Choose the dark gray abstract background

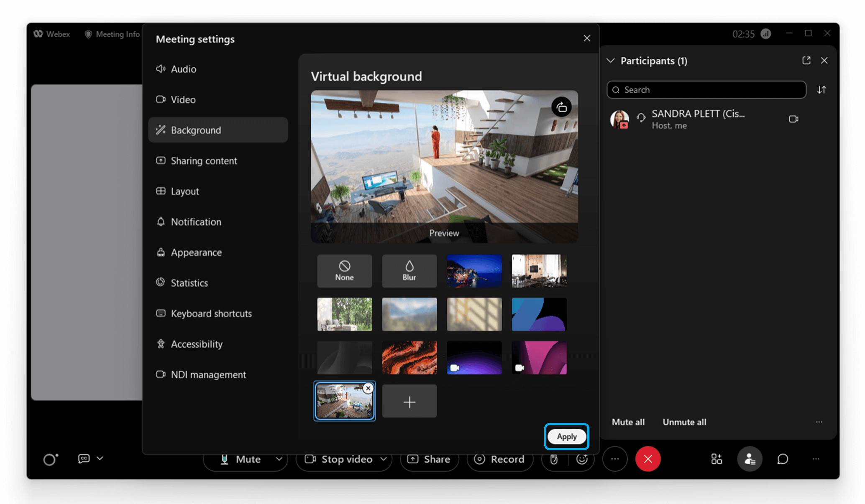[x=345, y=358]
